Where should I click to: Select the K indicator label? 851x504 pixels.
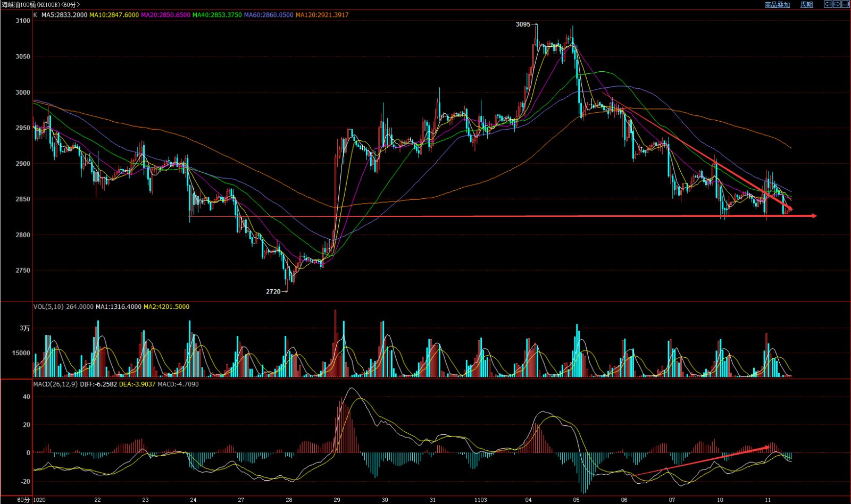click(x=35, y=15)
